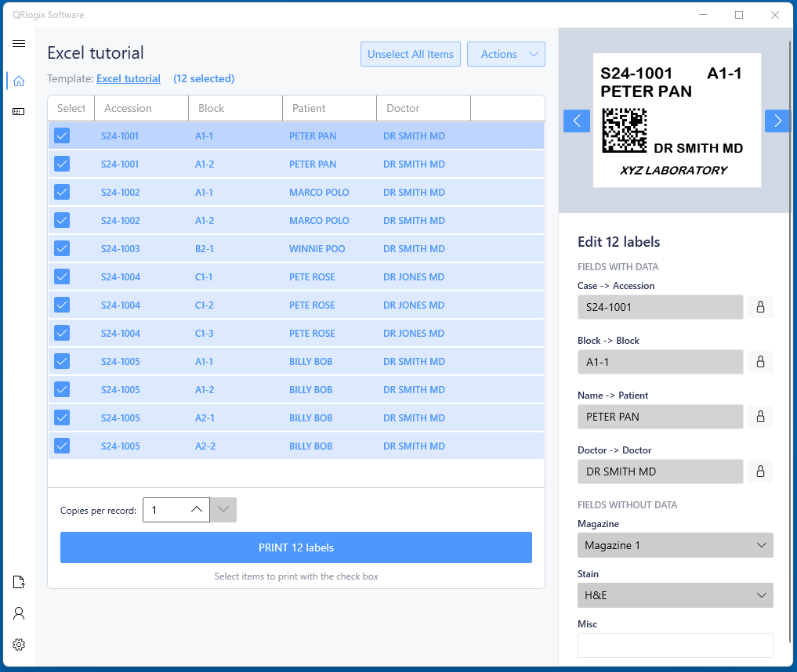Toggle the lock icon beside the Accession field
Screen dimensions: 797x672
click(760, 307)
